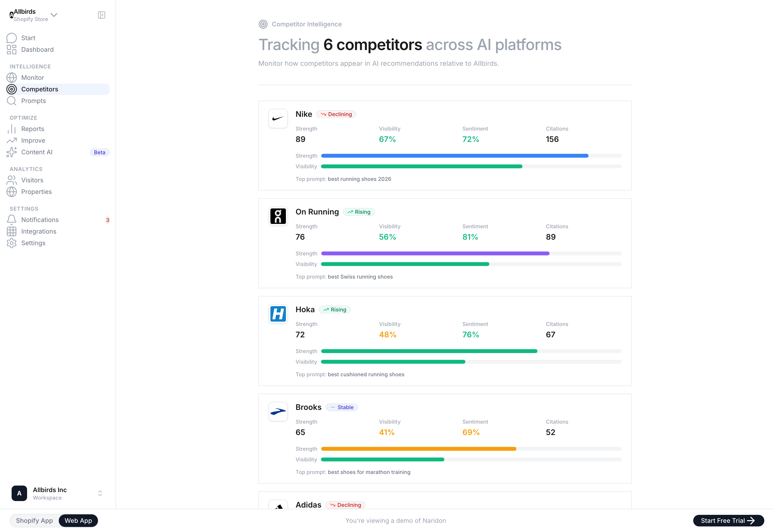Click the Competitors target icon in sidebar
This screenshot has height=532, width=774.
(x=12, y=89)
